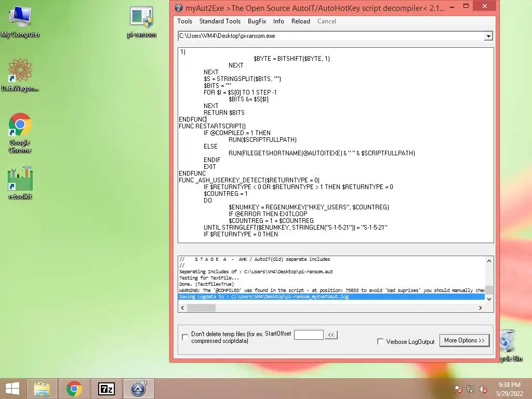Click log pane scroll up arrow
This screenshot has width=532, height=399.
click(489, 261)
